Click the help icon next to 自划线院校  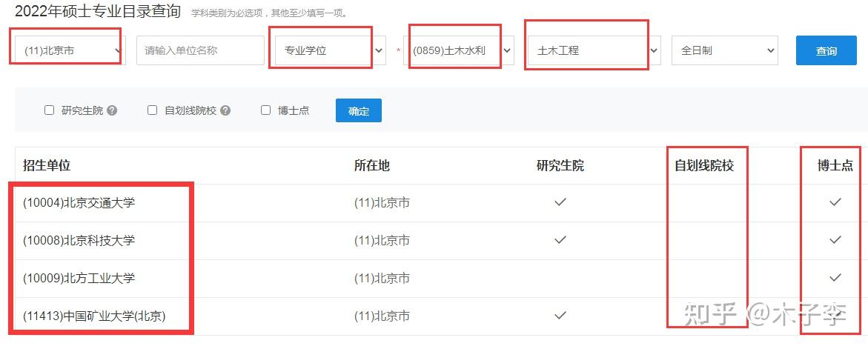click(x=225, y=110)
